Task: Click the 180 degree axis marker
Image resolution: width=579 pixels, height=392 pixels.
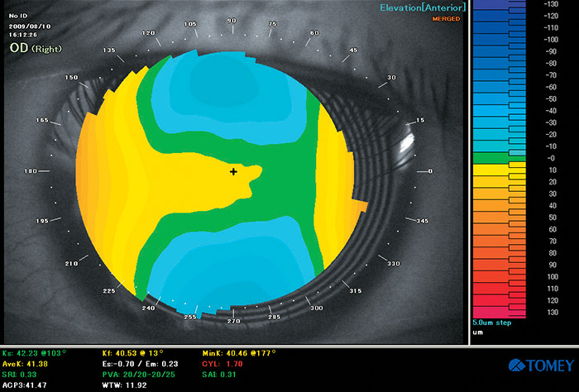Action: [31, 171]
